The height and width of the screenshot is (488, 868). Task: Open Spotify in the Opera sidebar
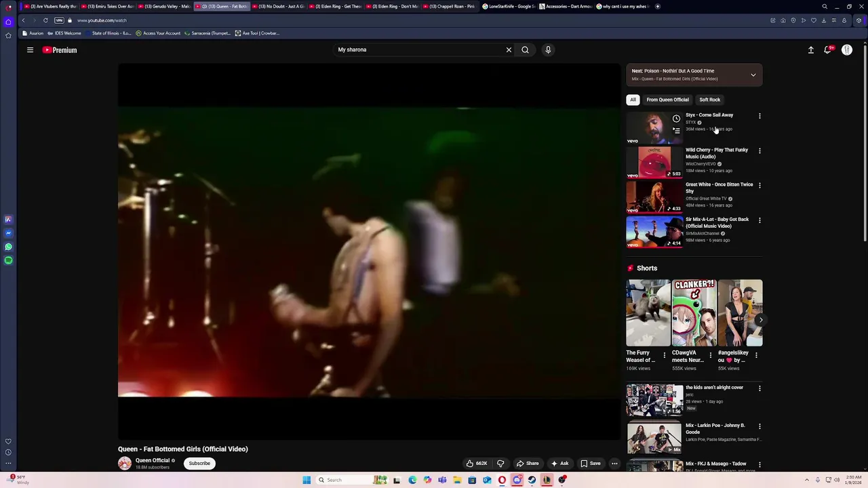click(8, 260)
